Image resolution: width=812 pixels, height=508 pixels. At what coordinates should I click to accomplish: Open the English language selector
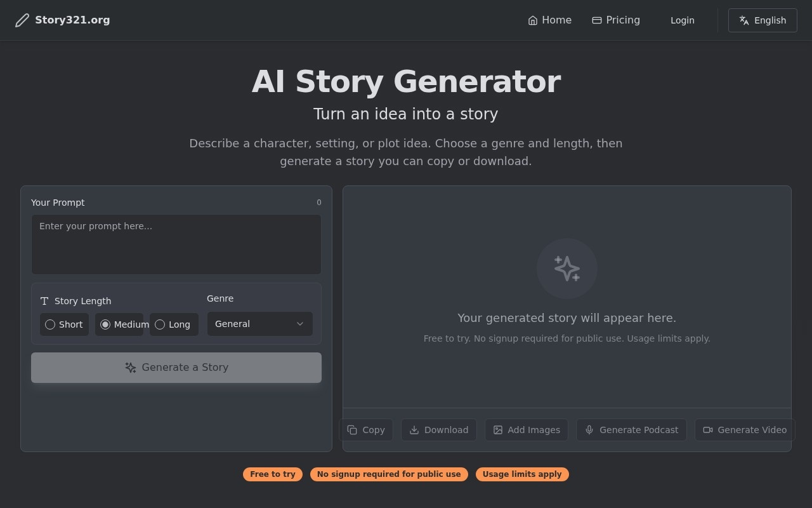763,20
